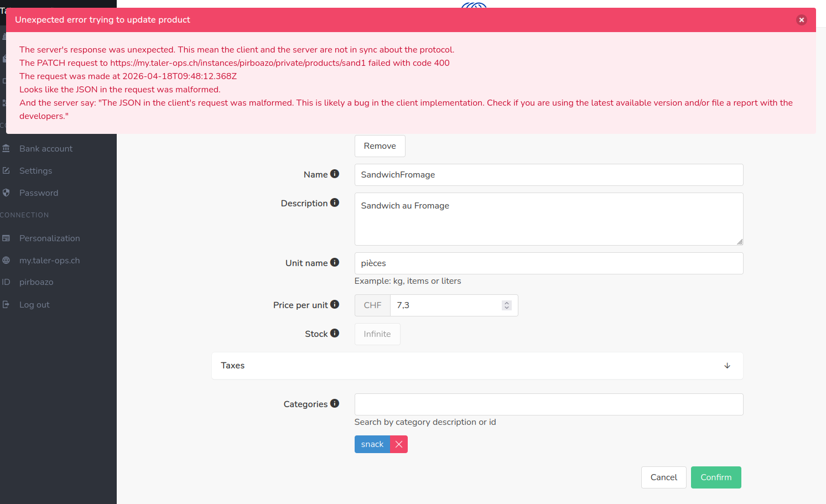Click the info icon beside Description

click(335, 202)
